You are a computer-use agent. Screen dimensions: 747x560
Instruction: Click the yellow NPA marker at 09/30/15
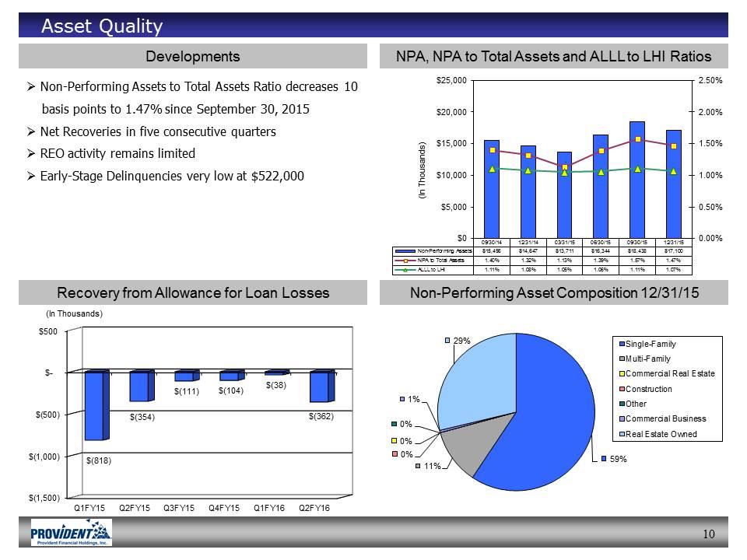point(638,139)
